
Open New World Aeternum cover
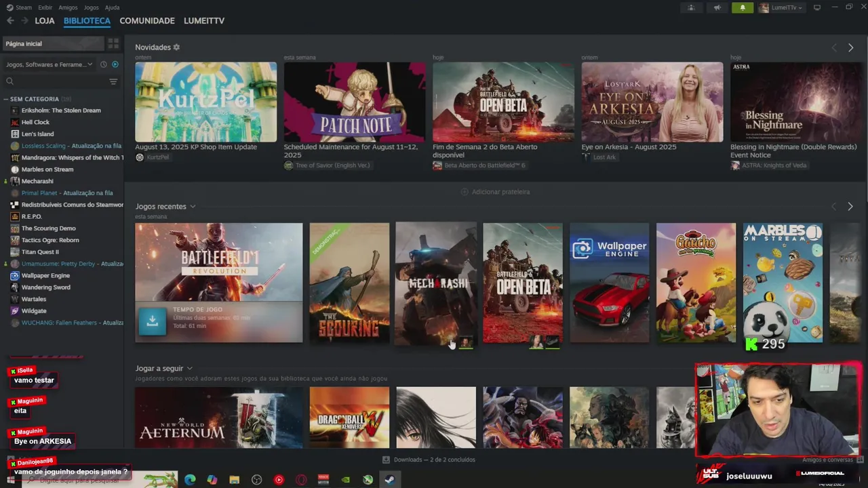click(x=218, y=417)
